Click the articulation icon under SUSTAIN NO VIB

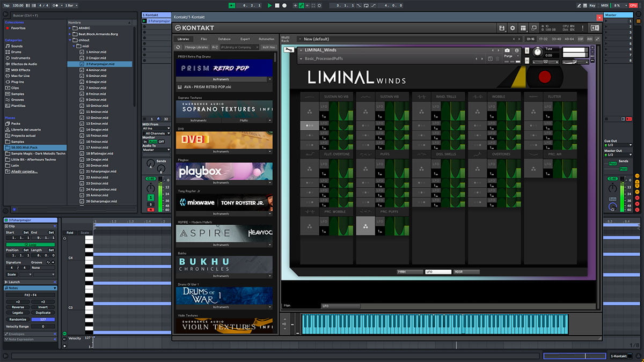[309, 112]
